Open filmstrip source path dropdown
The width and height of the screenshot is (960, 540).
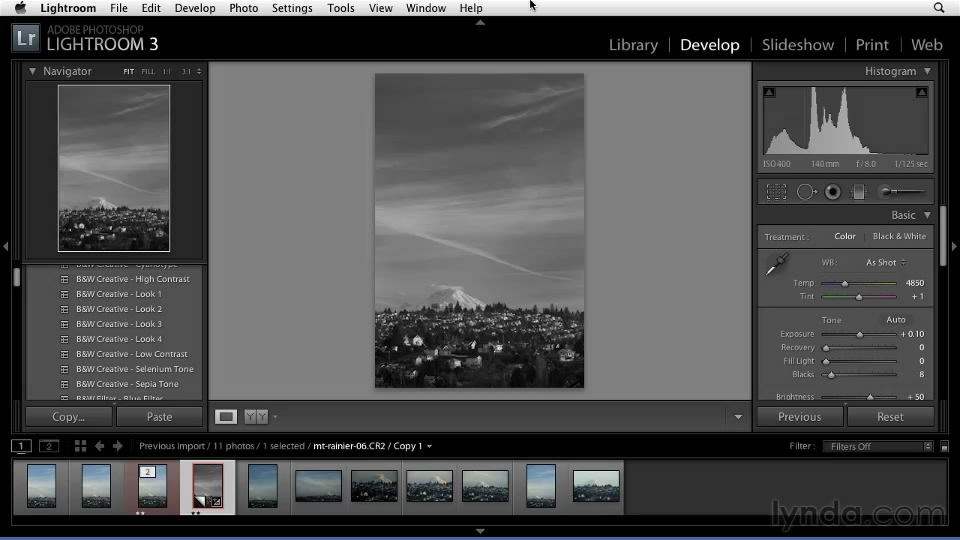(429, 446)
